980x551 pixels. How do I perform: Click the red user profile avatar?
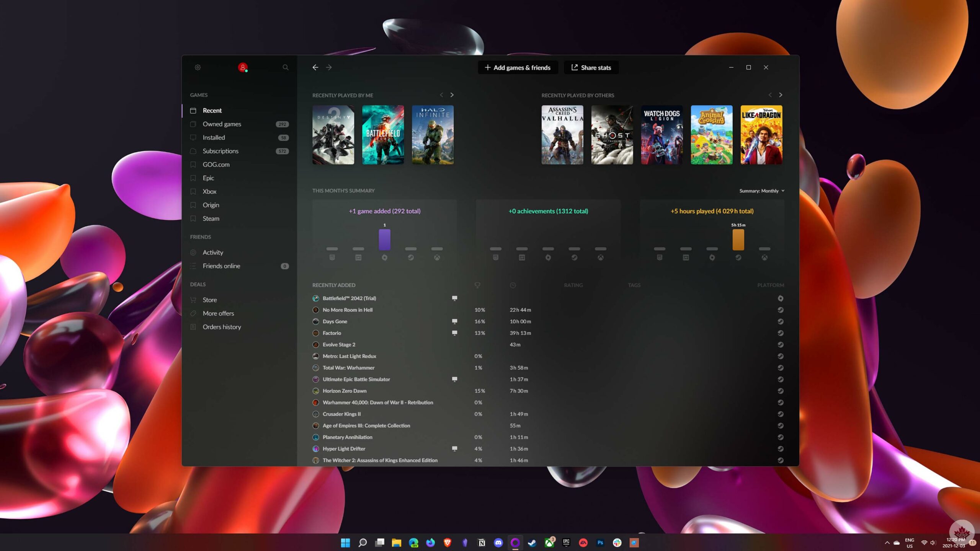click(243, 67)
